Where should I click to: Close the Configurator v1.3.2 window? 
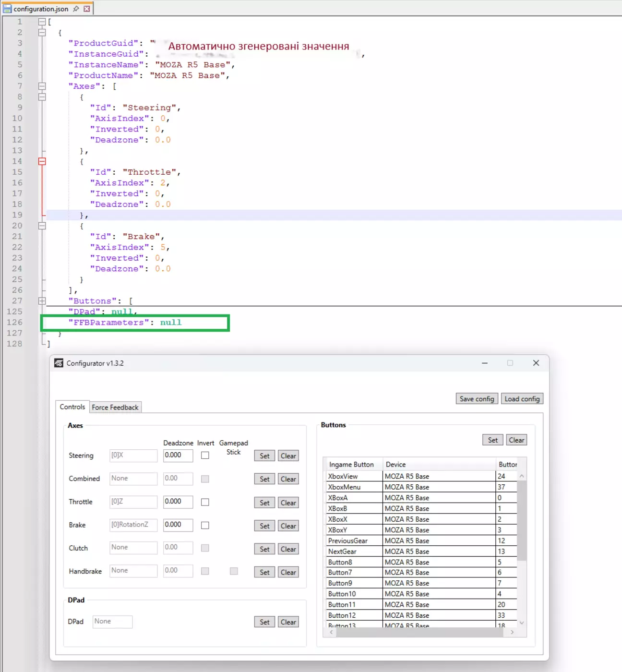(x=536, y=363)
